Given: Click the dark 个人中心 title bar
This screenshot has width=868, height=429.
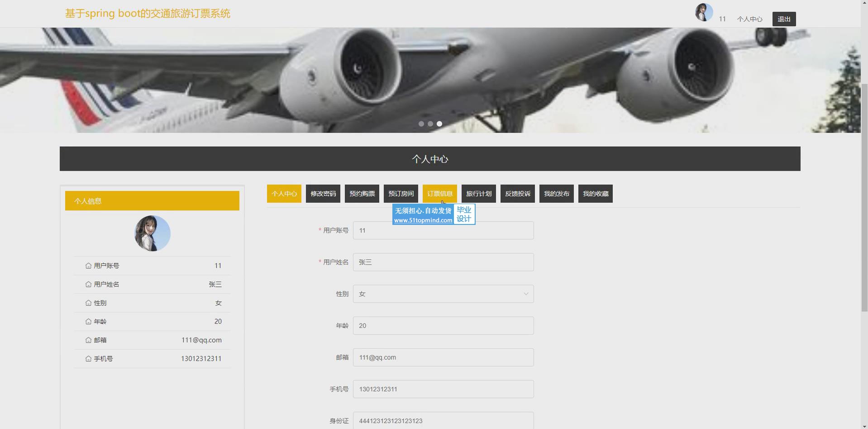Looking at the screenshot, I should click(x=430, y=159).
